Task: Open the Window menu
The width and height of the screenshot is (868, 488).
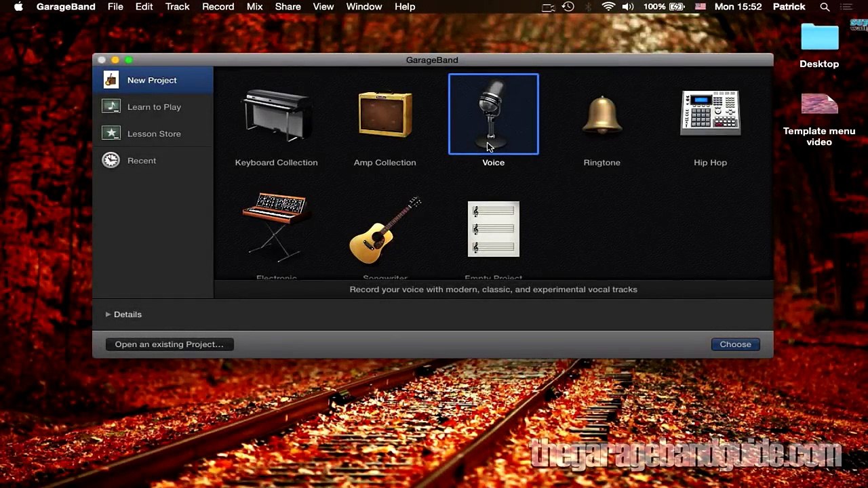Action: coord(364,7)
